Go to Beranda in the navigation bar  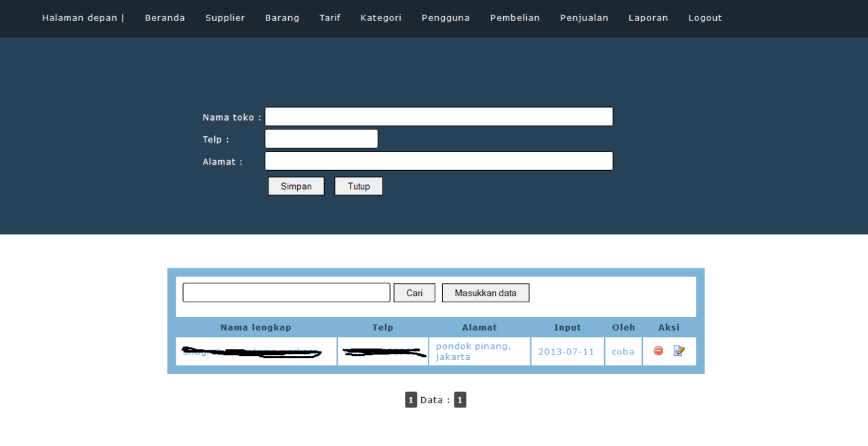coord(165,18)
